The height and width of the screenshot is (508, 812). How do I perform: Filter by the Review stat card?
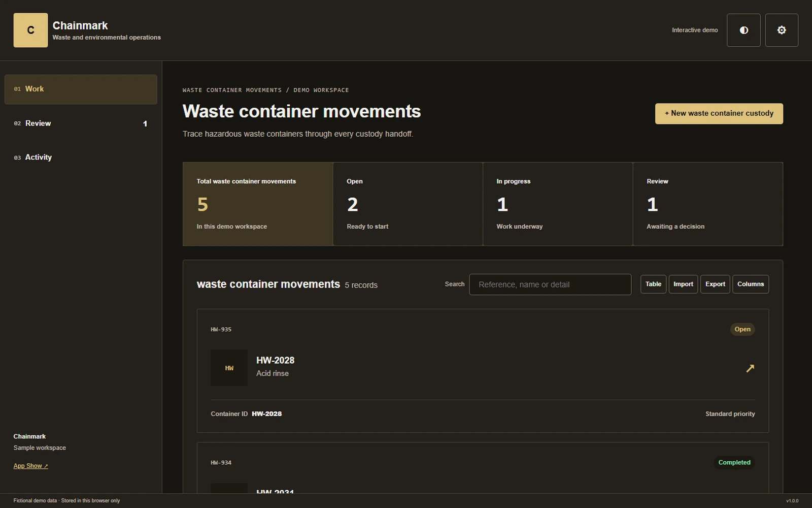click(x=708, y=204)
